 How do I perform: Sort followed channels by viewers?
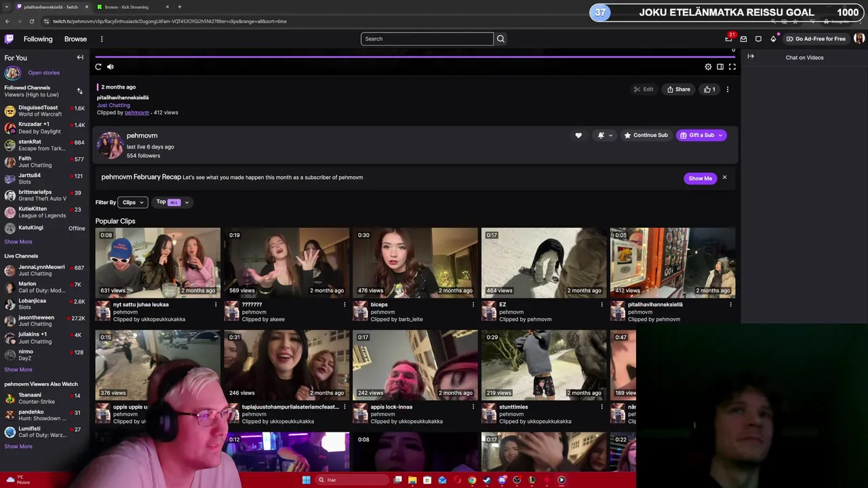pos(79,91)
